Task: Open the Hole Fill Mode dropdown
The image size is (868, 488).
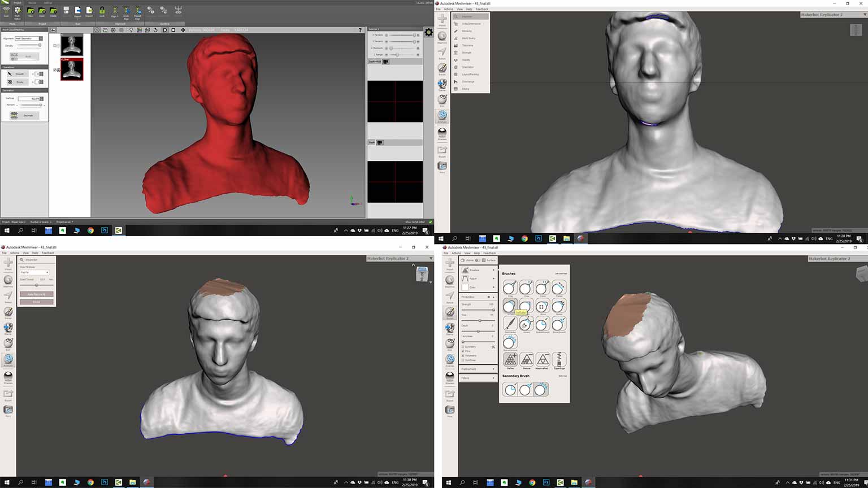Action: tap(34, 272)
